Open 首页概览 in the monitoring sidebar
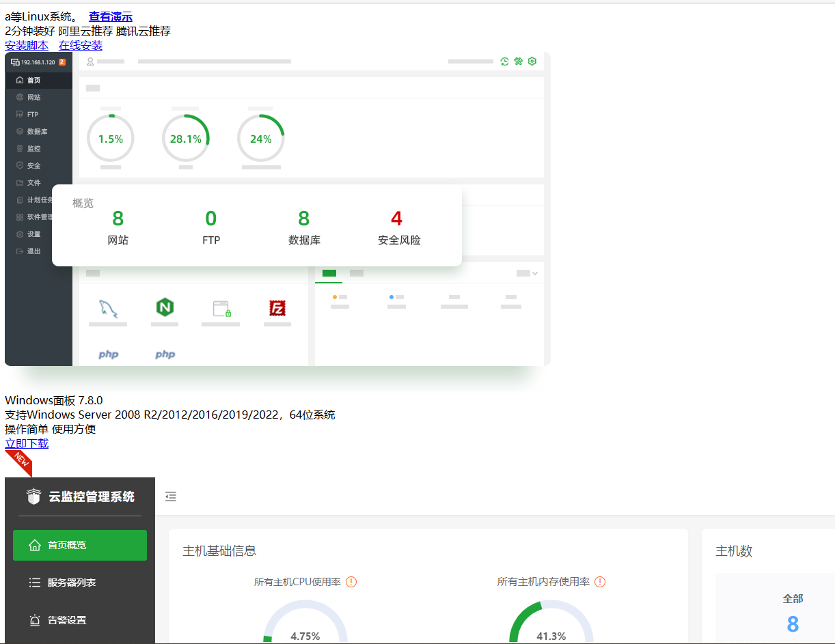The image size is (835, 644). tap(80, 545)
